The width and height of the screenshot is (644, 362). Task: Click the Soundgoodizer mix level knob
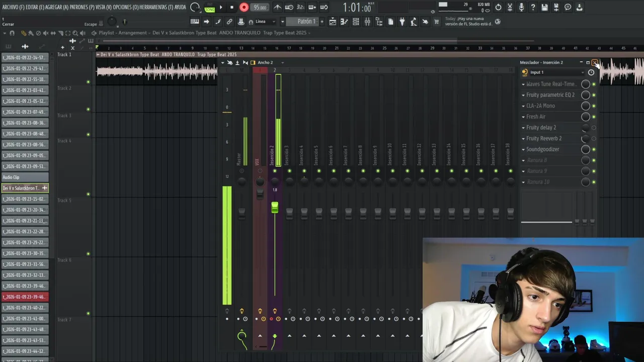point(586,149)
